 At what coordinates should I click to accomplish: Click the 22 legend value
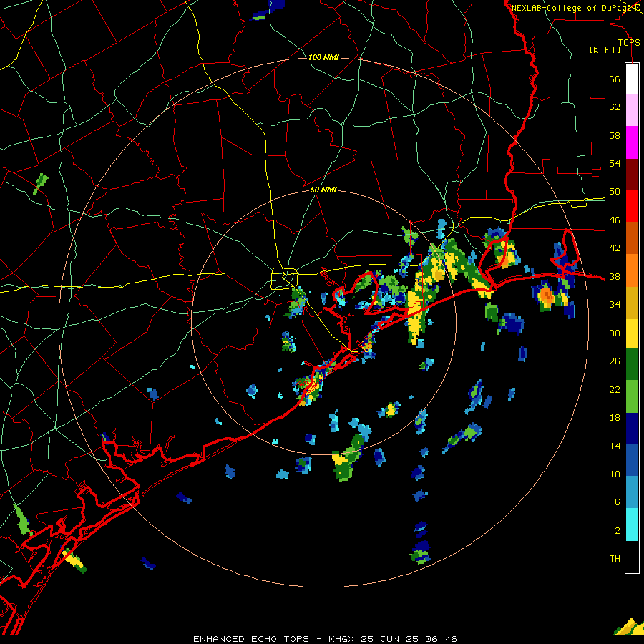615,389
